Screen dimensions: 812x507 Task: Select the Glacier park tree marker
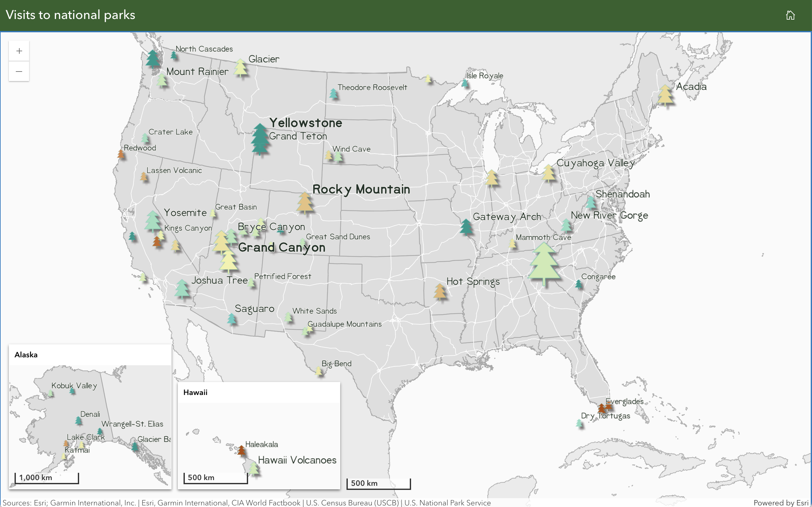tap(240, 68)
